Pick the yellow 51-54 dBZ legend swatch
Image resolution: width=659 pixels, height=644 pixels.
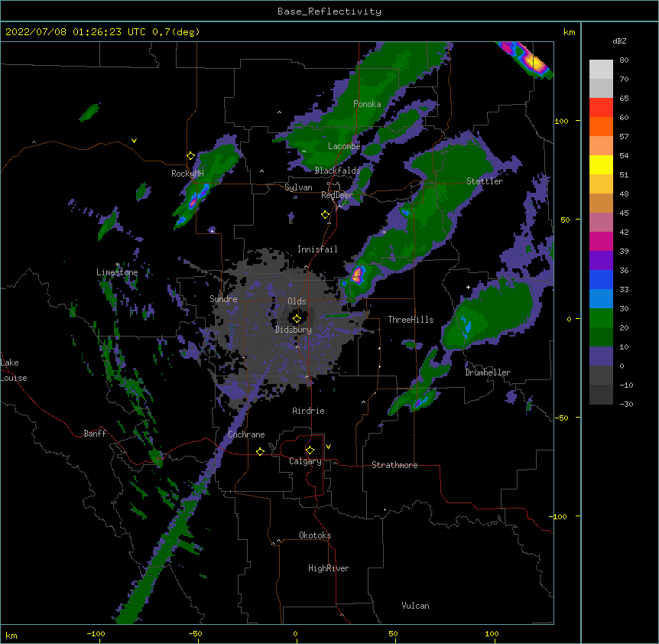coord(601,164)
